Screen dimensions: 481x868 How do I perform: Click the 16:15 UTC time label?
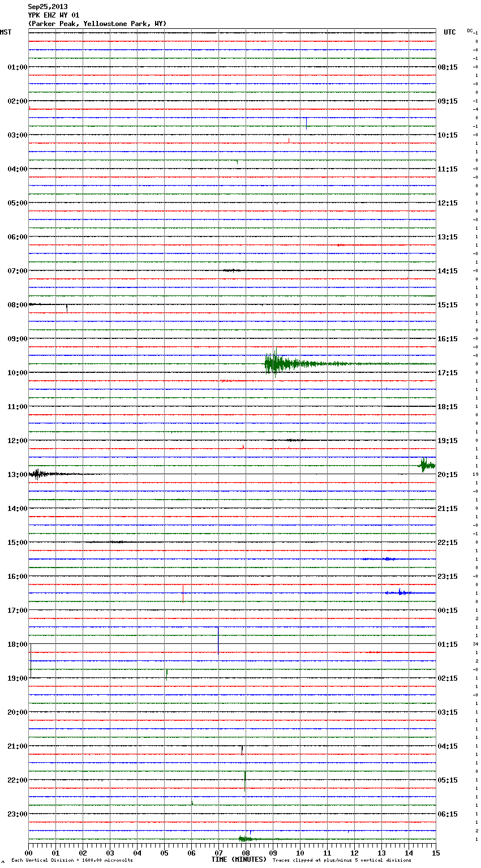(448, 339)
